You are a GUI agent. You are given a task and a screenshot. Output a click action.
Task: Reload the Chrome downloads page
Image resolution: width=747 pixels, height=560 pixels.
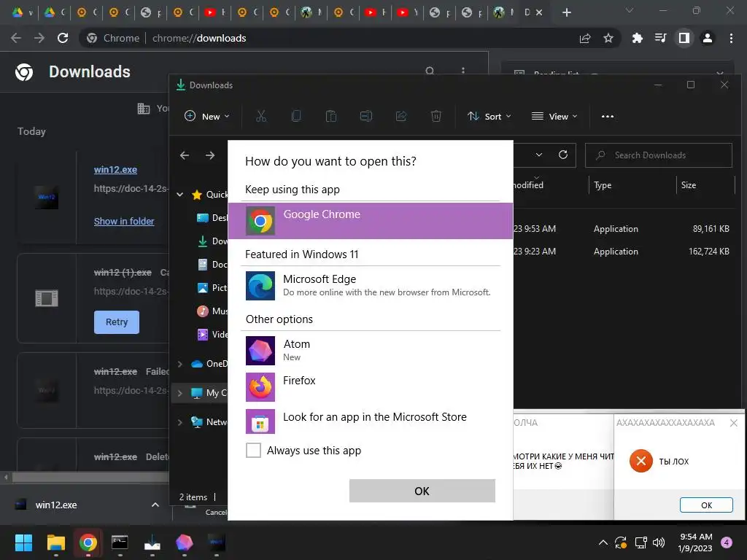pos(63,38)
